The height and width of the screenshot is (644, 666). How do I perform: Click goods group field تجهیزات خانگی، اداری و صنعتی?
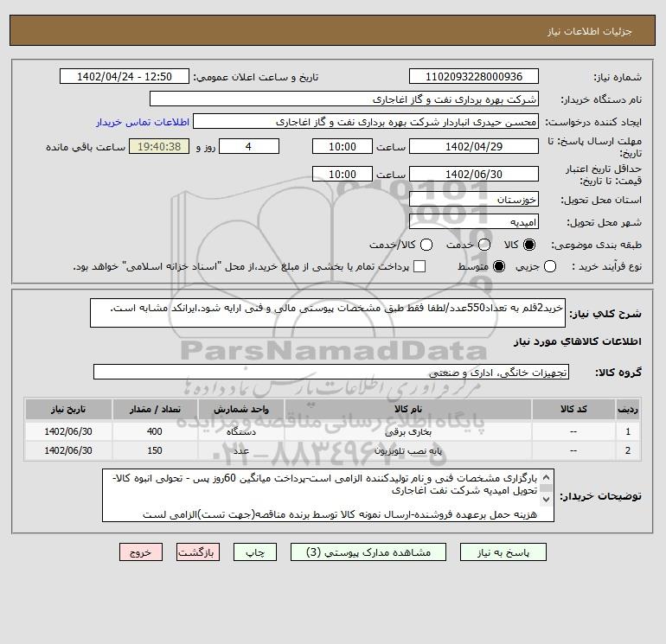[x=331, y=373]
